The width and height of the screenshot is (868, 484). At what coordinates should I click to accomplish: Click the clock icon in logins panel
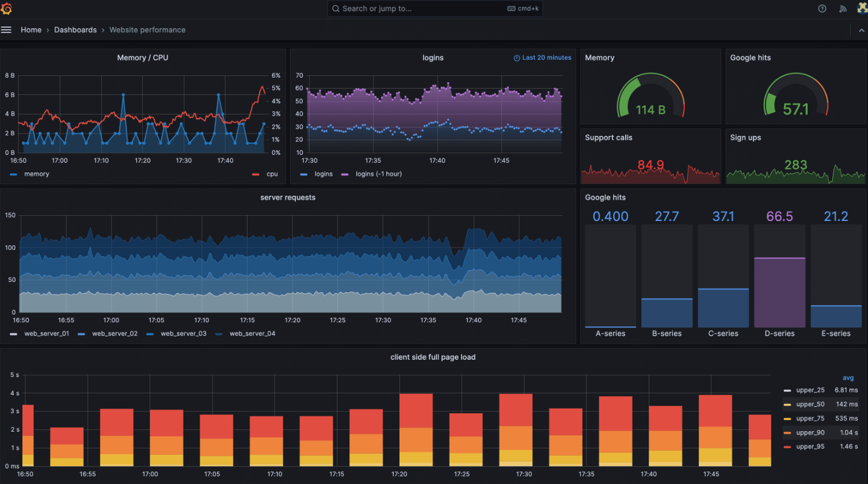pos(517,58)
